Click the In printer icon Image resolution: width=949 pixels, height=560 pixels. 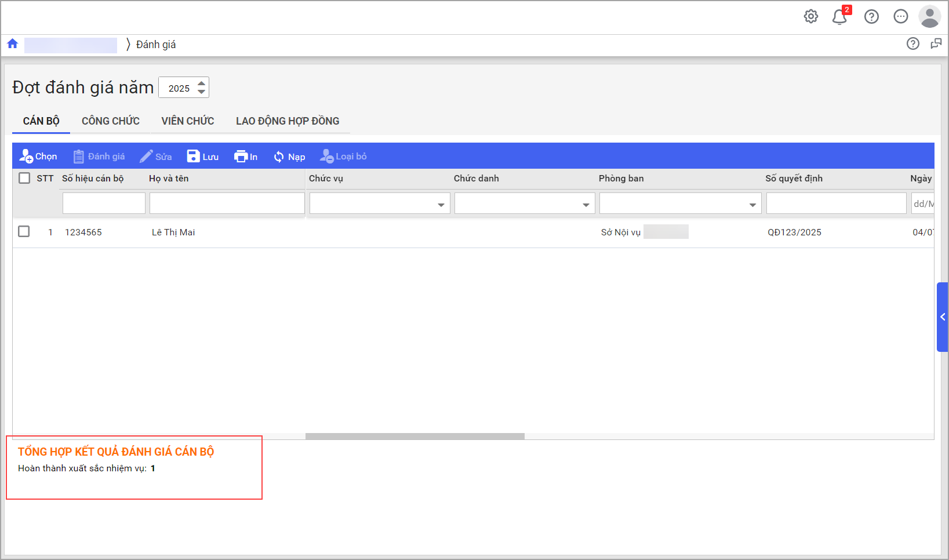(241, 157)
